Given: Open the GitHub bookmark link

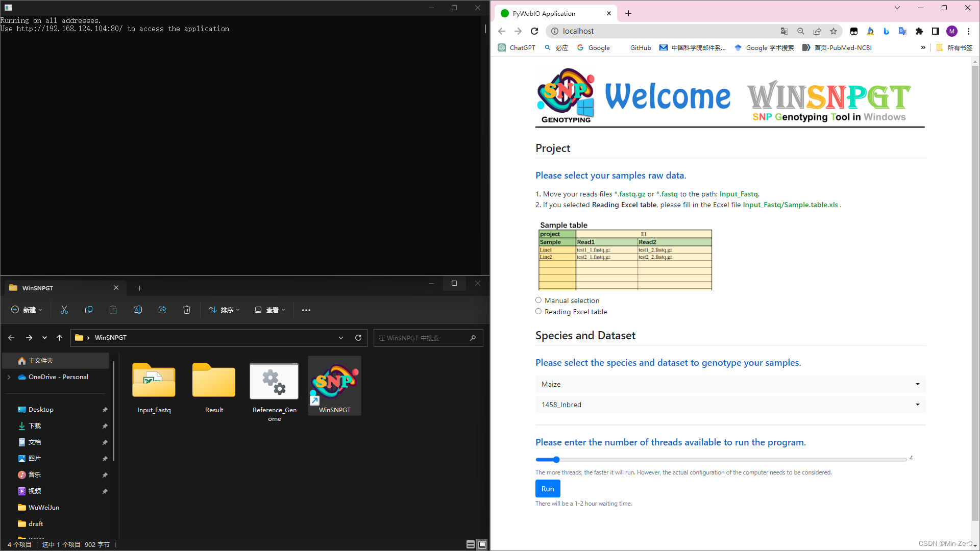Looking at the screenshot, I should 640,47.
